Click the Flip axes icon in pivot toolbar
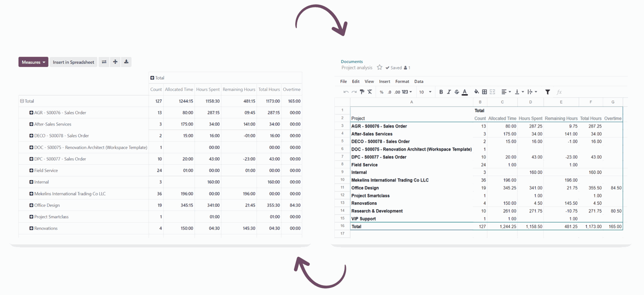 (x=104, y=62)
